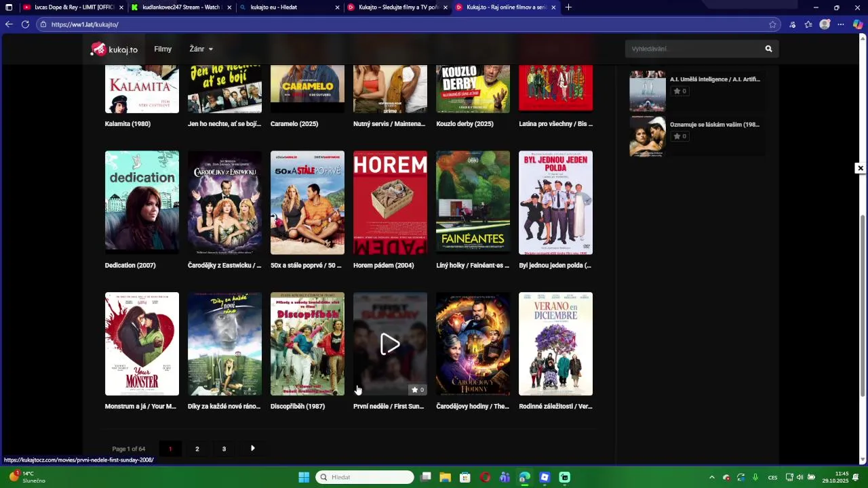Open Discopříběh (1987) title link
This screenshot has width=868, height=488.
click(x=298, y=407)
